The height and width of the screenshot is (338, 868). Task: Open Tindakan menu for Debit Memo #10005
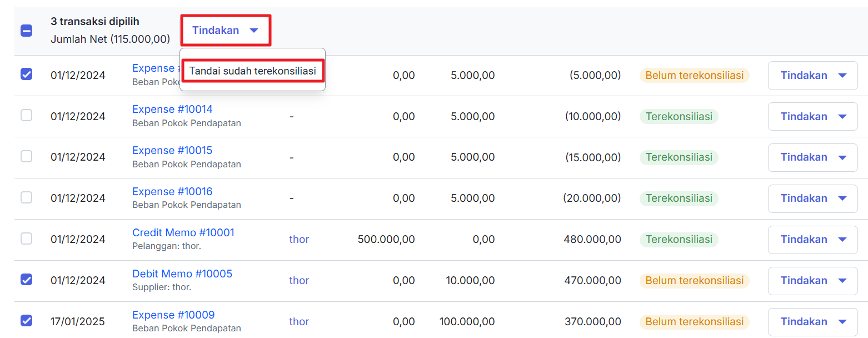[813, 281]
